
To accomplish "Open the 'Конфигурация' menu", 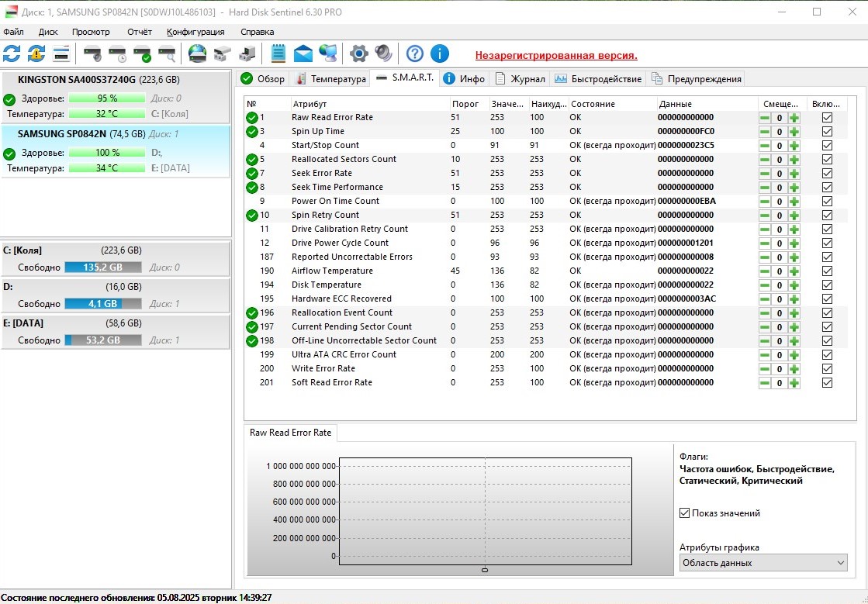I will pyautogui.click(x=195, y=32).
